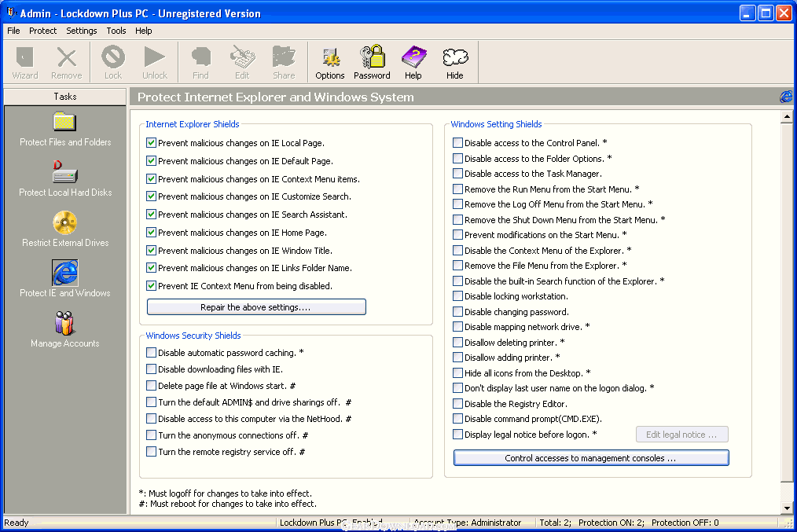Click the Remove toolbar icon
Viewport: 797px width, 532px height.
click(66, 63)
